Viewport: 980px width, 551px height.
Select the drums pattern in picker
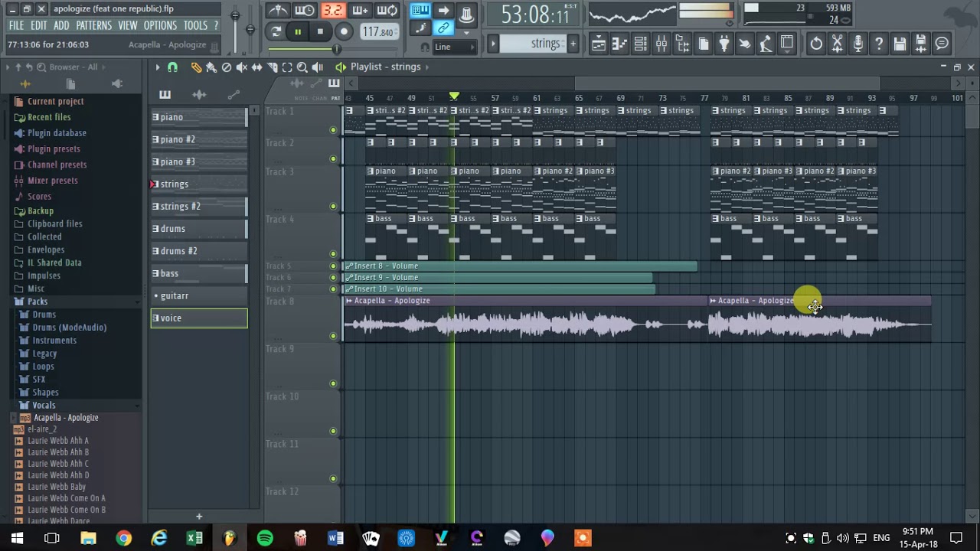[x=199, y=229]
